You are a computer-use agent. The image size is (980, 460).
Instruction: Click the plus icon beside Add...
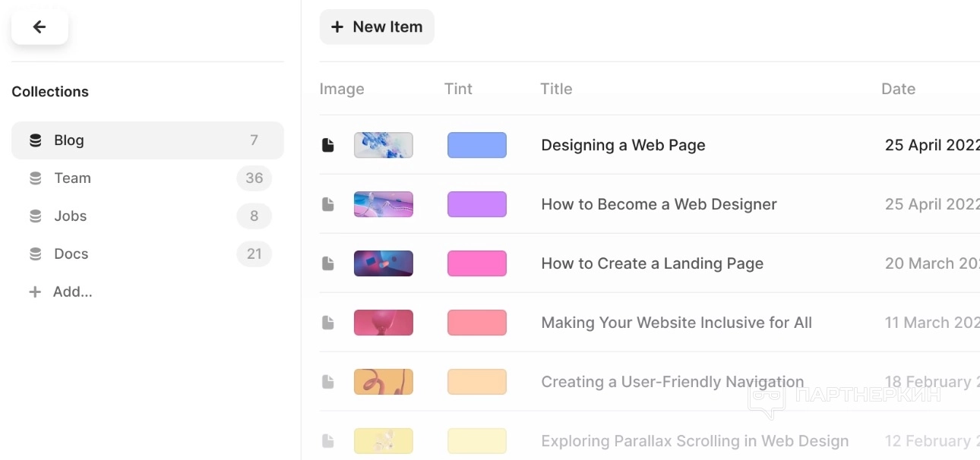point(35,292)
